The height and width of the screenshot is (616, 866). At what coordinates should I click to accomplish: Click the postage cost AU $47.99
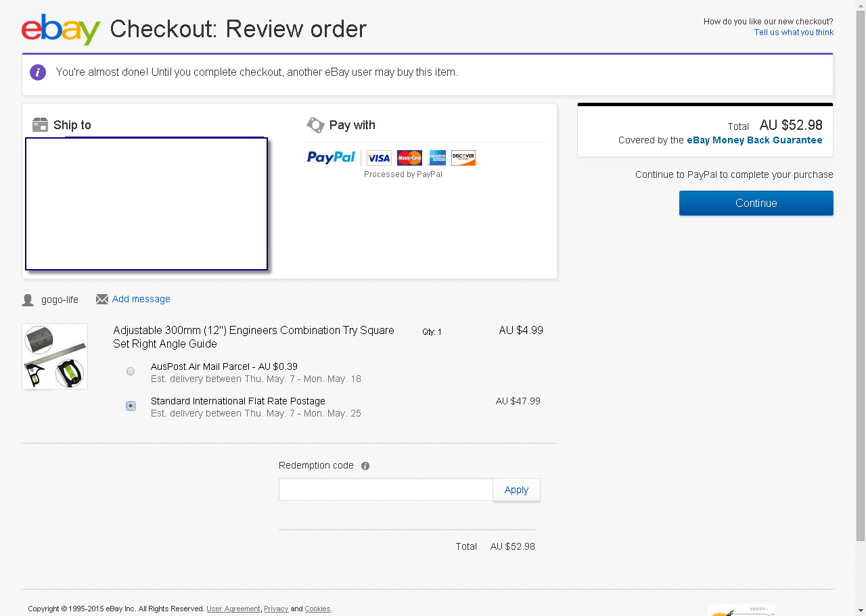(518, 401)
